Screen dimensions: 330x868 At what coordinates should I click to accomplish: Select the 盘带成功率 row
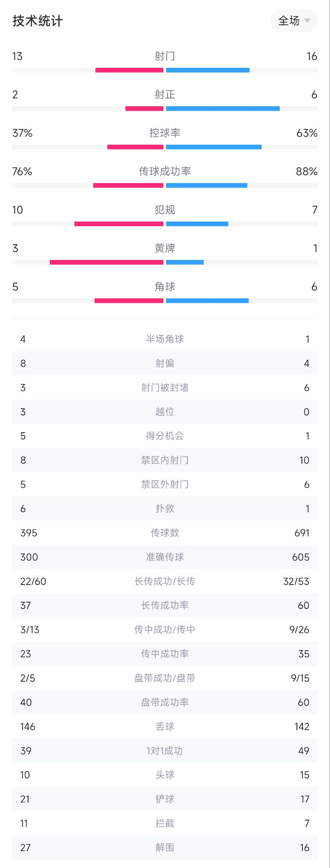165,702
